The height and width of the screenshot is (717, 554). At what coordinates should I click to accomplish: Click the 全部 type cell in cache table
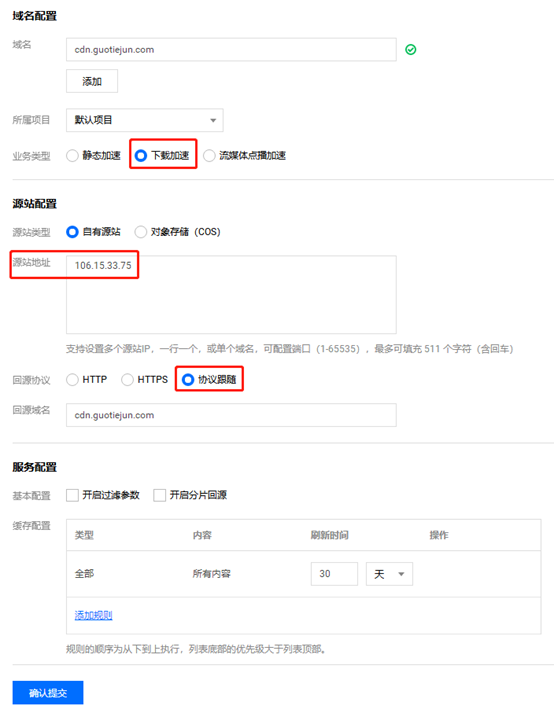84,574
